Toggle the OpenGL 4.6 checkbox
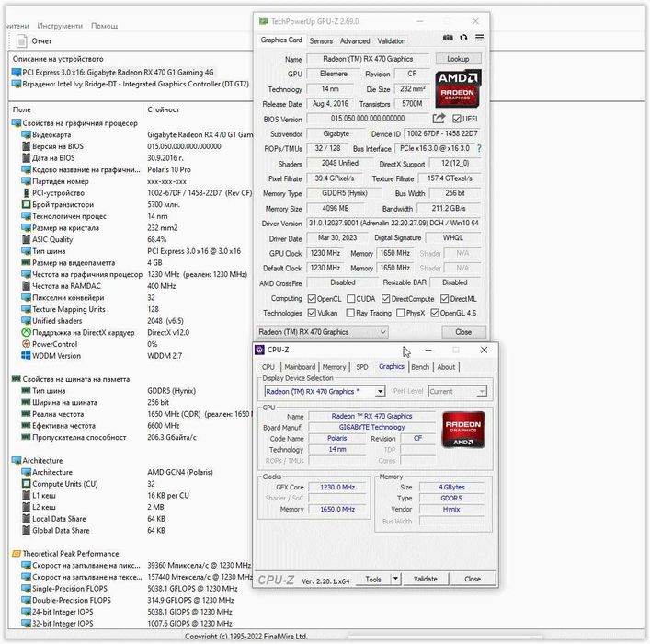 coord(435,313)
